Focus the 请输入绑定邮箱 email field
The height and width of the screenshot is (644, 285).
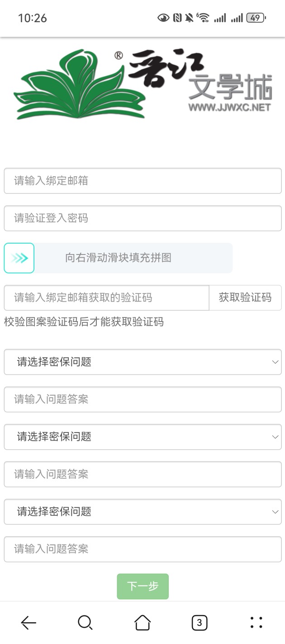pos(142,181)
